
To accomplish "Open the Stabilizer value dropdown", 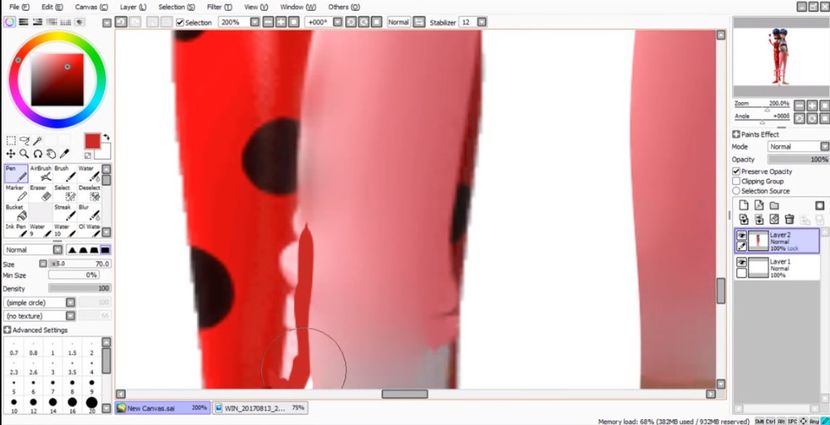I will point(482,22).
